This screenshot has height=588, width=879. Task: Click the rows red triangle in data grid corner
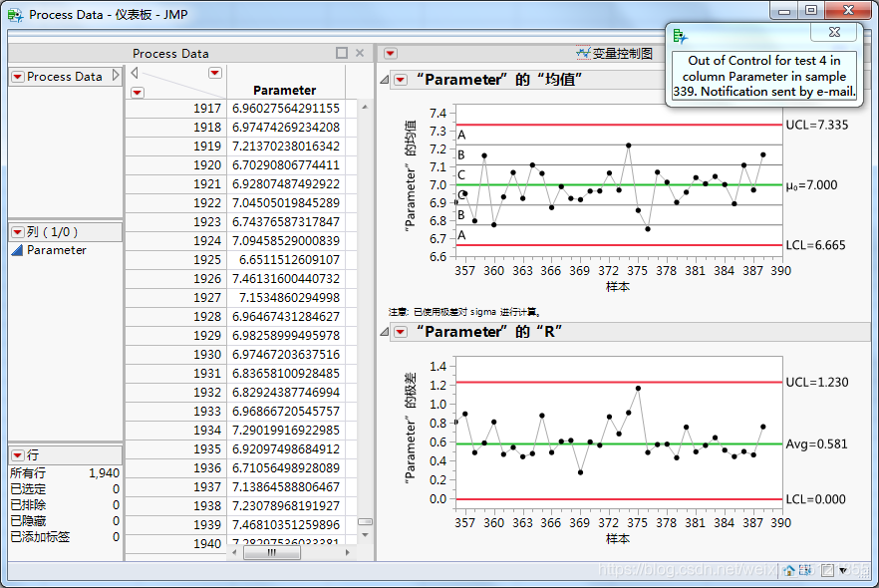tap(138, 93)
